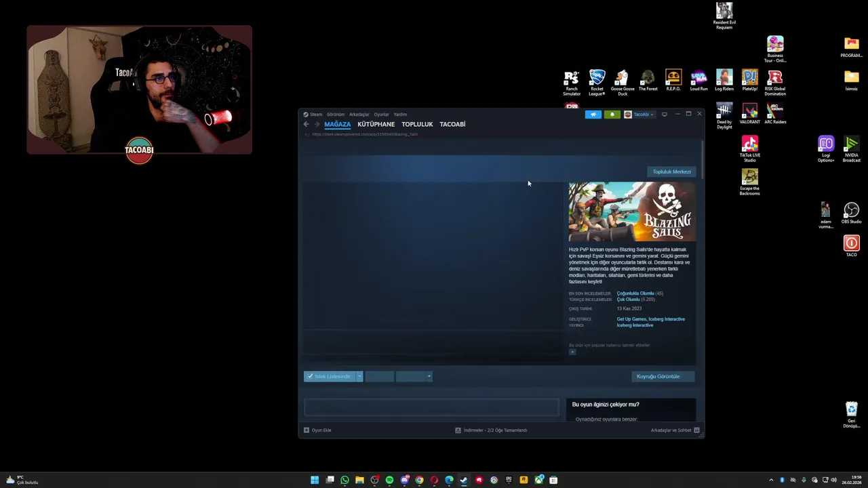The image size is (868, 488).
Task: Select Escape the Backrooms desktop icon
Action: tap(749, 182)
